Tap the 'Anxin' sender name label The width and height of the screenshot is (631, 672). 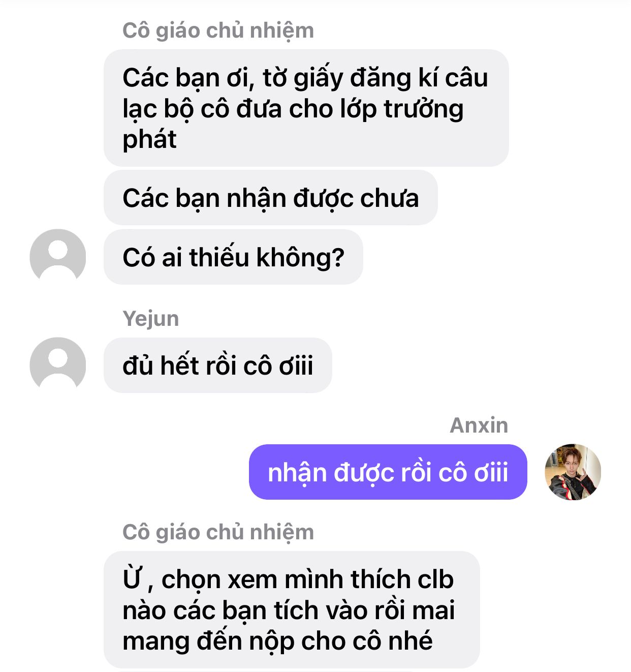(x=479, y=425)
